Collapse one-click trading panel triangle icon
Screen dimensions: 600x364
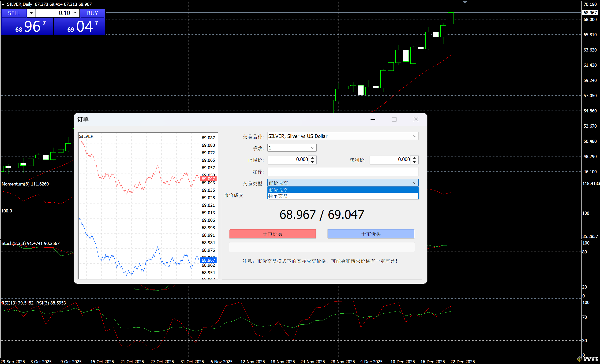point(3,4)
